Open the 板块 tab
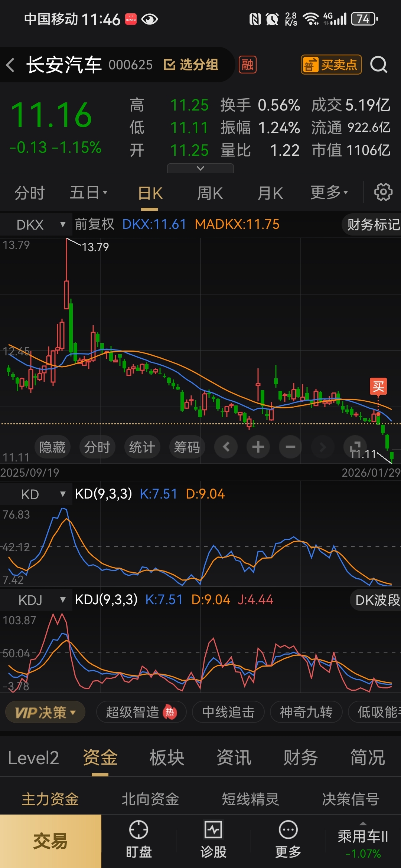 [x=167, y=758]
